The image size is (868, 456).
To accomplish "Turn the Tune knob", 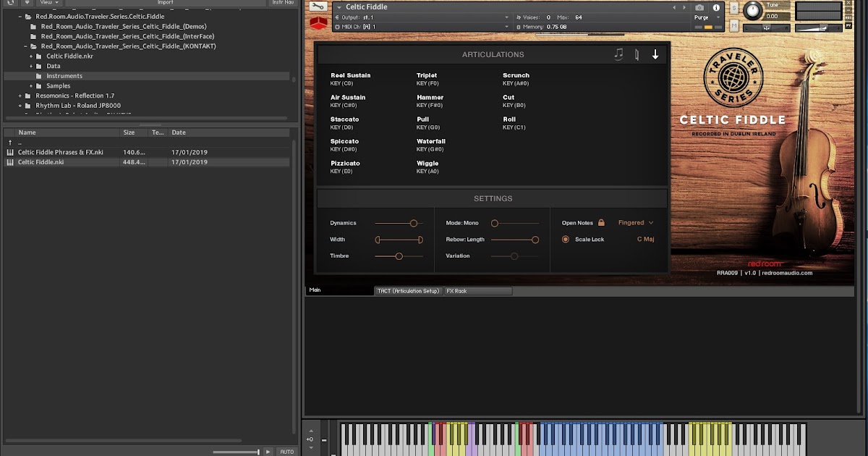I will (x=753, y=10).
